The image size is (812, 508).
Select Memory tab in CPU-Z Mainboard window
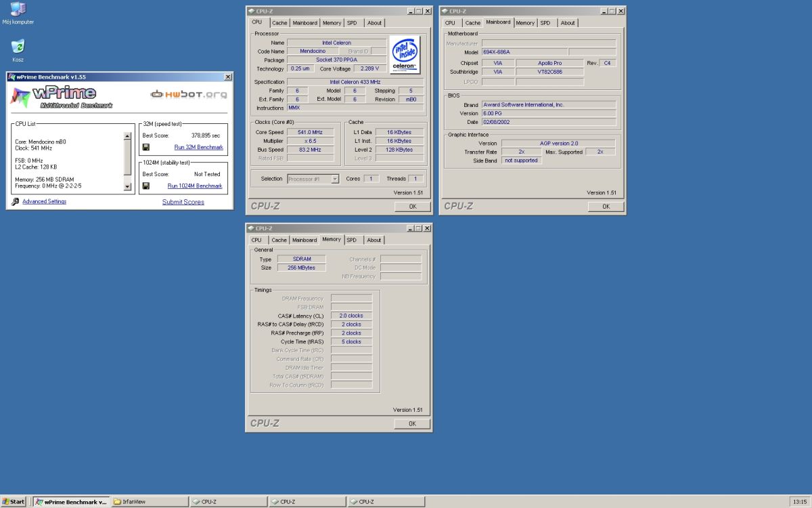pos(525,23)
